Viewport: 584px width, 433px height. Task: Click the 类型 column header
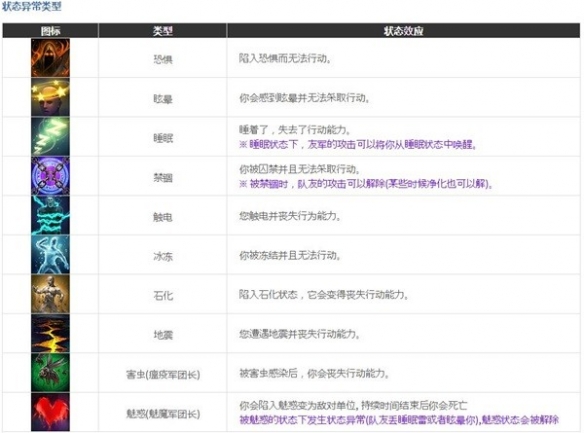coord(163,31)
